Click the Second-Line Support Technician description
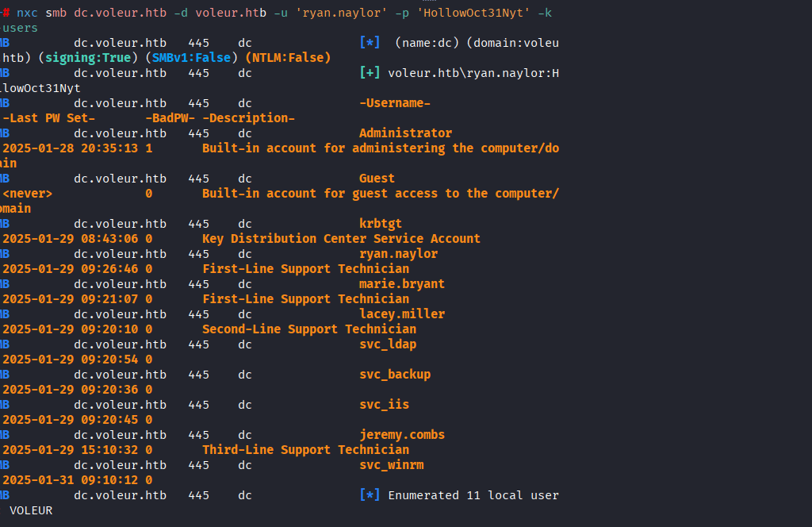 tap(309, 329)
